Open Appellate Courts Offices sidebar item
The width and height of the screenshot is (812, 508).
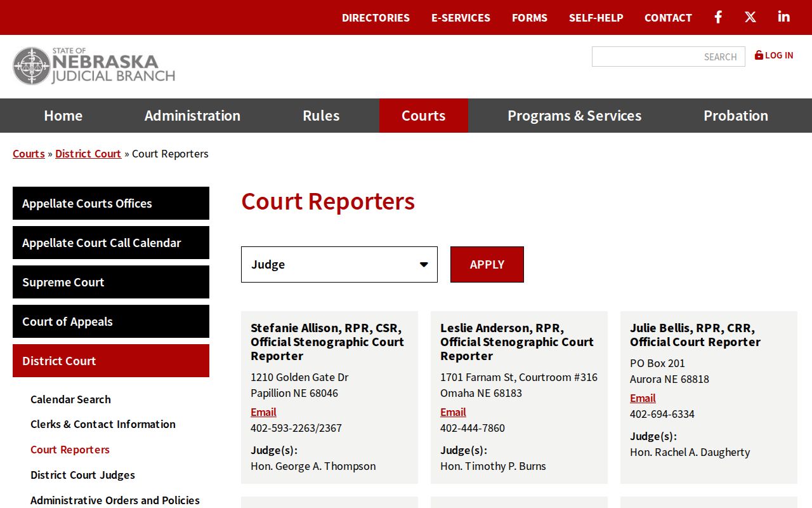[x=111, y=203]
